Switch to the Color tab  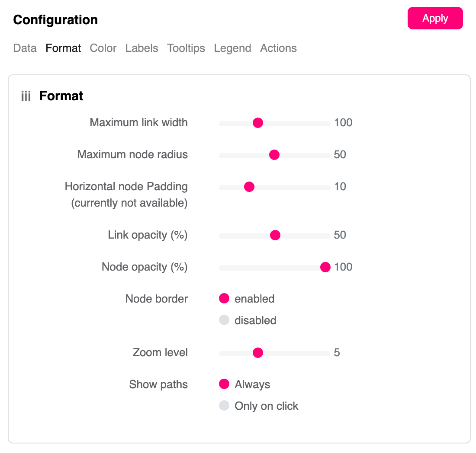(x=103, y=48)
